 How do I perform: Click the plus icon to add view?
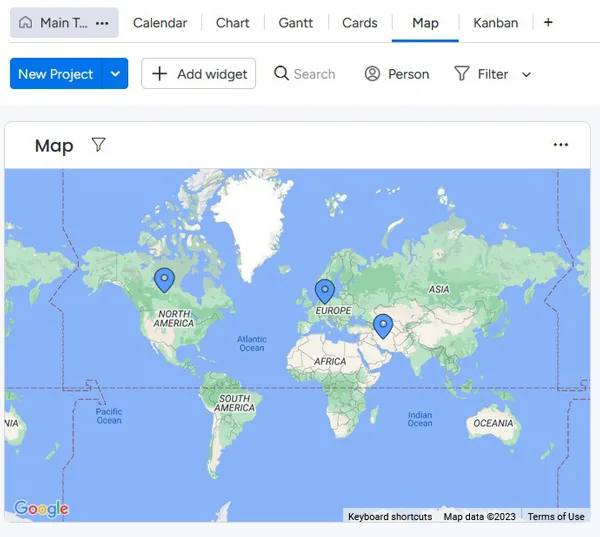[548, 22]
